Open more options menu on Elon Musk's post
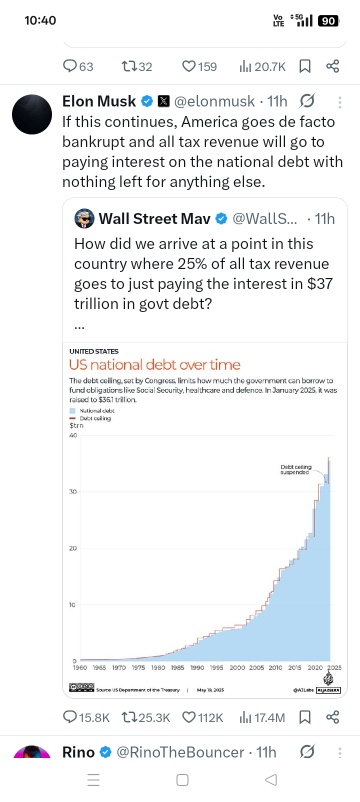 (x=340, y=102)
